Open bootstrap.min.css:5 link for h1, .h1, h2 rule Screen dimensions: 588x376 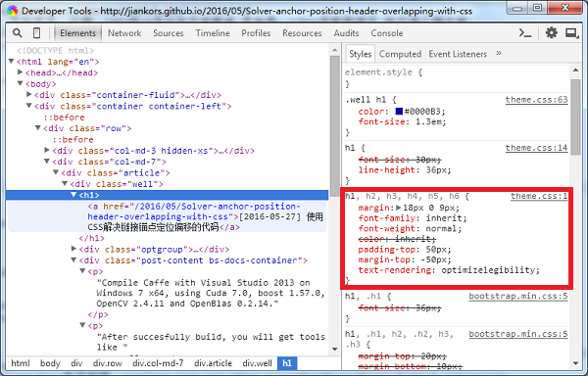517,334
